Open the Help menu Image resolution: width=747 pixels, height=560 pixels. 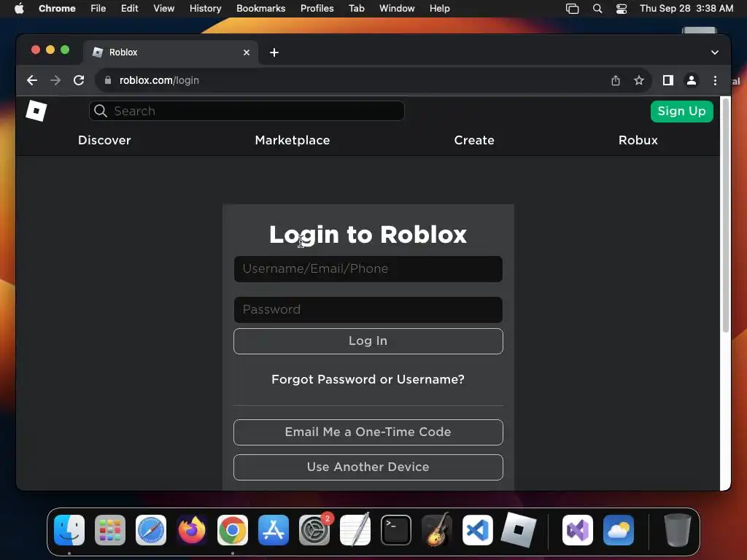439,8
